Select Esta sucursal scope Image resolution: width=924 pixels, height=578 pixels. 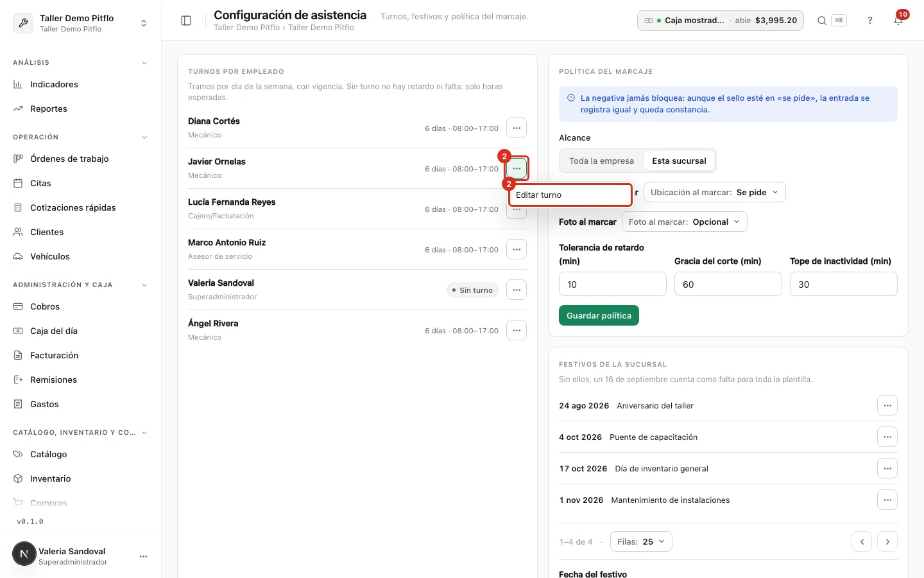pos(679,161)
